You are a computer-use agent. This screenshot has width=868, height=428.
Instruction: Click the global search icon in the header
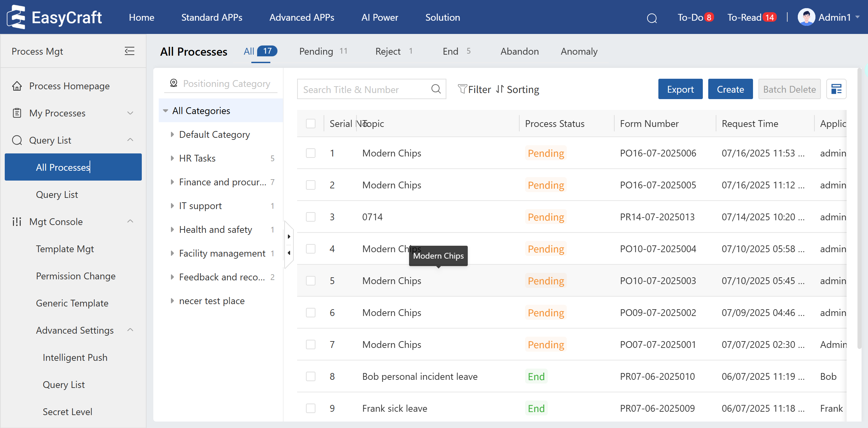coord(652,18)
